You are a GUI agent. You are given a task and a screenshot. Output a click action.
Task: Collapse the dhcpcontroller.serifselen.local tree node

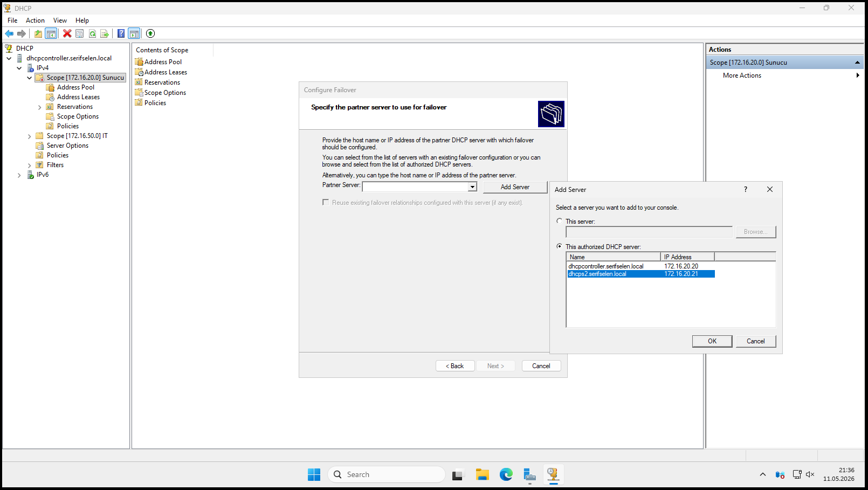(9, 58)
